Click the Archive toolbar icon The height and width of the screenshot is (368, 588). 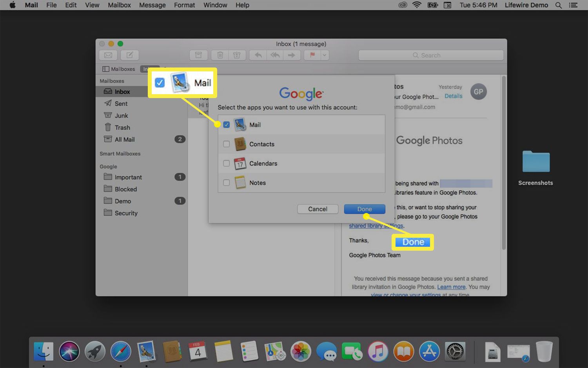point(198,55)
